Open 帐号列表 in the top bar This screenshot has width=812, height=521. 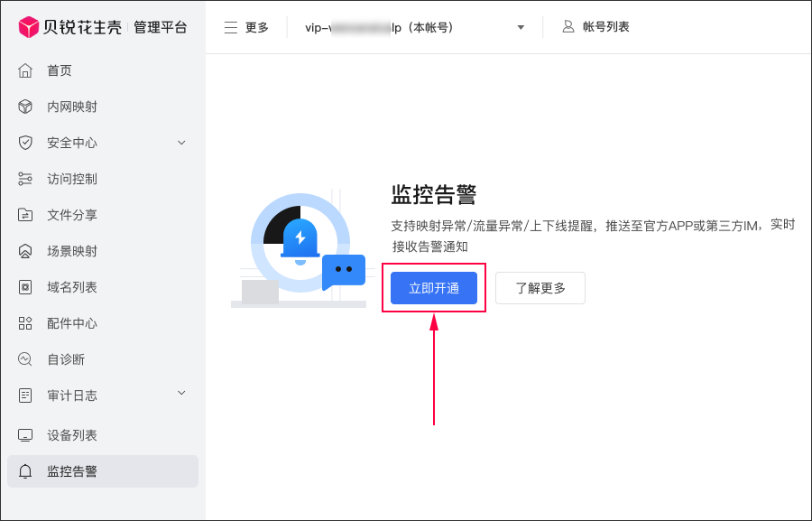click(x=595, y=27)
